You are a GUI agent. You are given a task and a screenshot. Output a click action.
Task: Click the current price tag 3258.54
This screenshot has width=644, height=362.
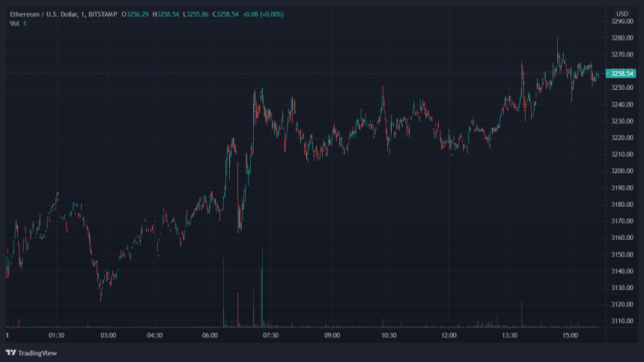click(x=622, y=73)
